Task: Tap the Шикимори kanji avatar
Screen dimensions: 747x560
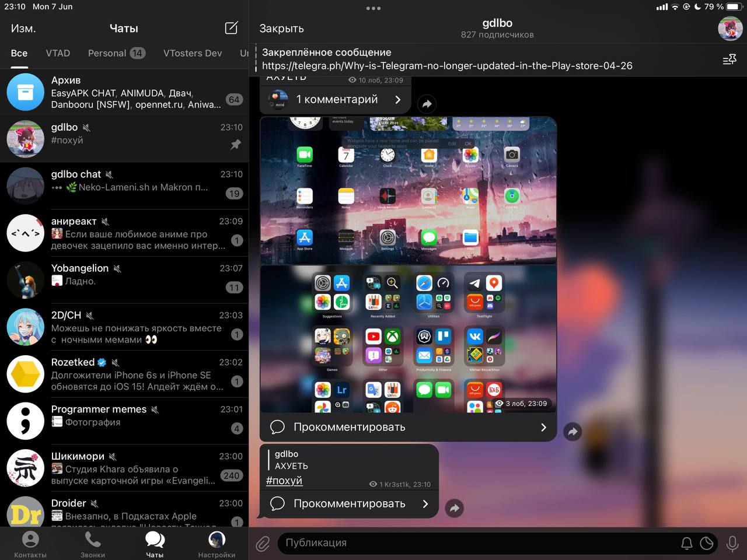Action: pyautogui.click(x=25, y=468)
